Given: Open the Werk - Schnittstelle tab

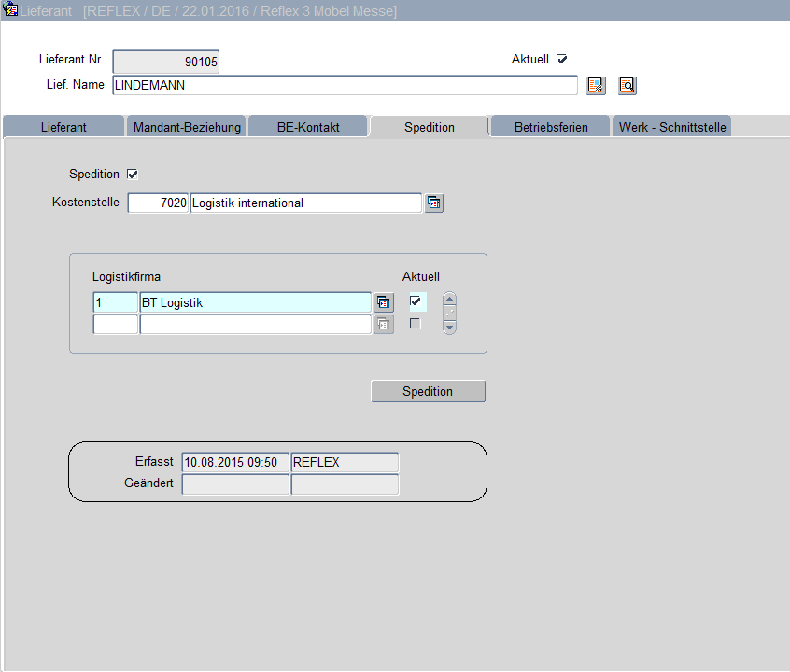Looking at the screenshot, I should pos(671,127).
